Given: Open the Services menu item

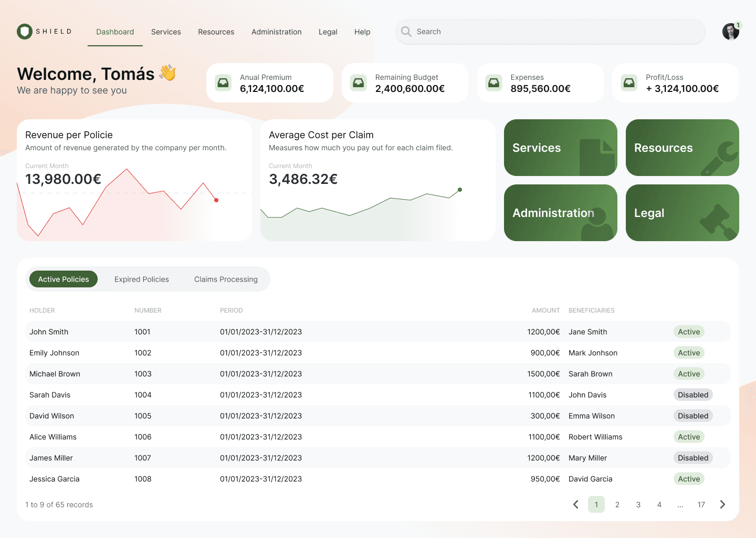Looking at the screenshot, I should click(166, 32).
